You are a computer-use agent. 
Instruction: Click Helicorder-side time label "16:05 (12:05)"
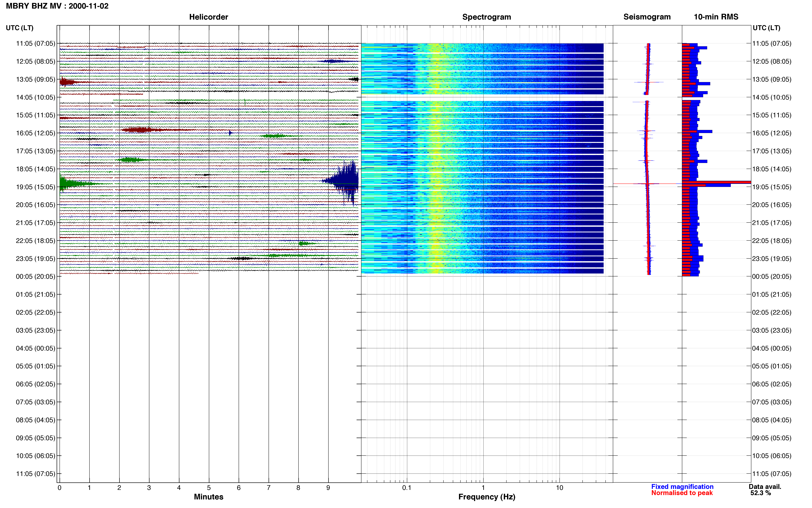(x=36, y=133)
